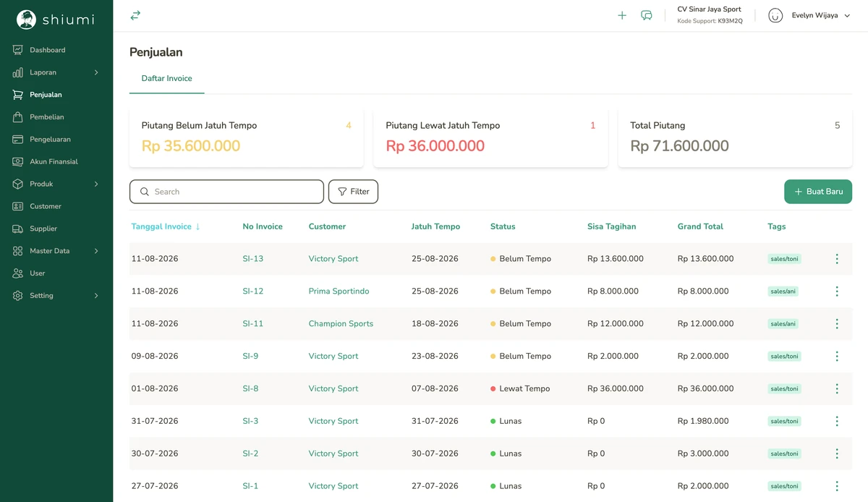Click the Lunas status on SI-2 row

point(506,454)
